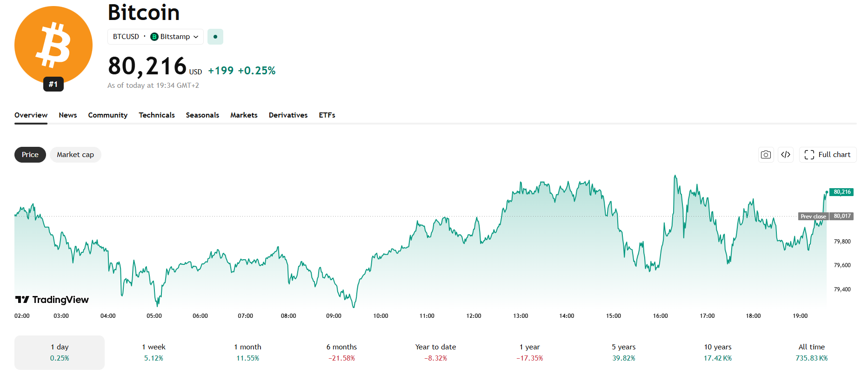Open the Seasonals tab

tap(202, 115)
